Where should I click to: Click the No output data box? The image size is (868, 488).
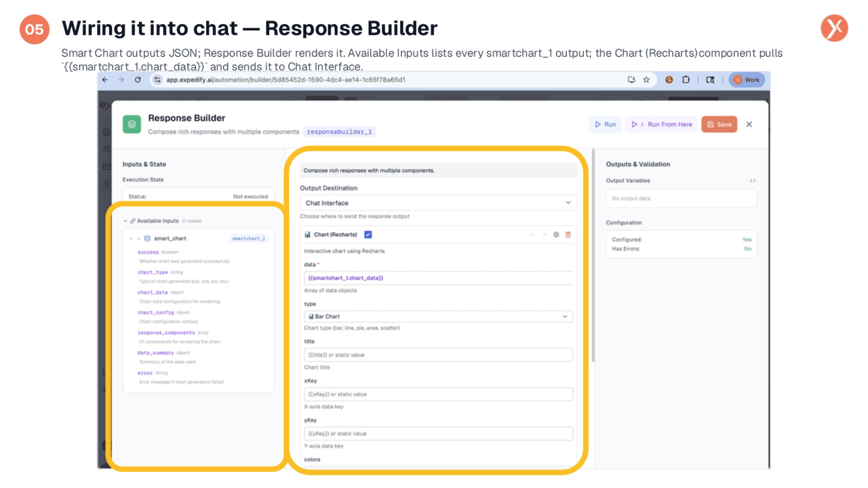pos(681,198)
